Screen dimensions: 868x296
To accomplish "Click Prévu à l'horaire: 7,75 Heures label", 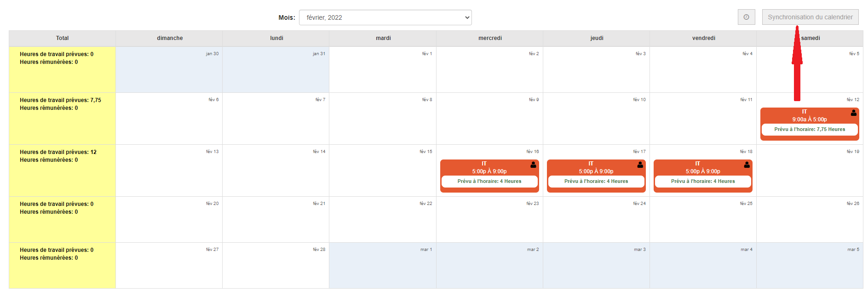I will pos(809,130).
